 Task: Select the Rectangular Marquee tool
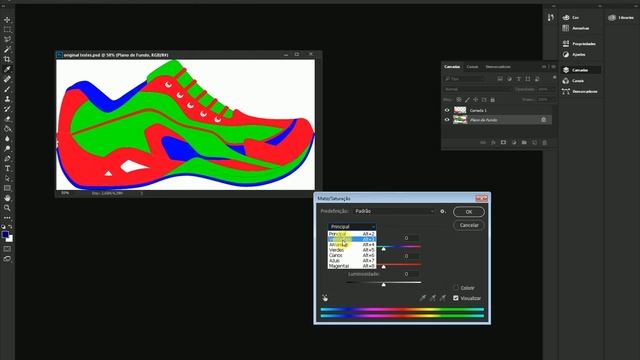(x=7, y=29)
